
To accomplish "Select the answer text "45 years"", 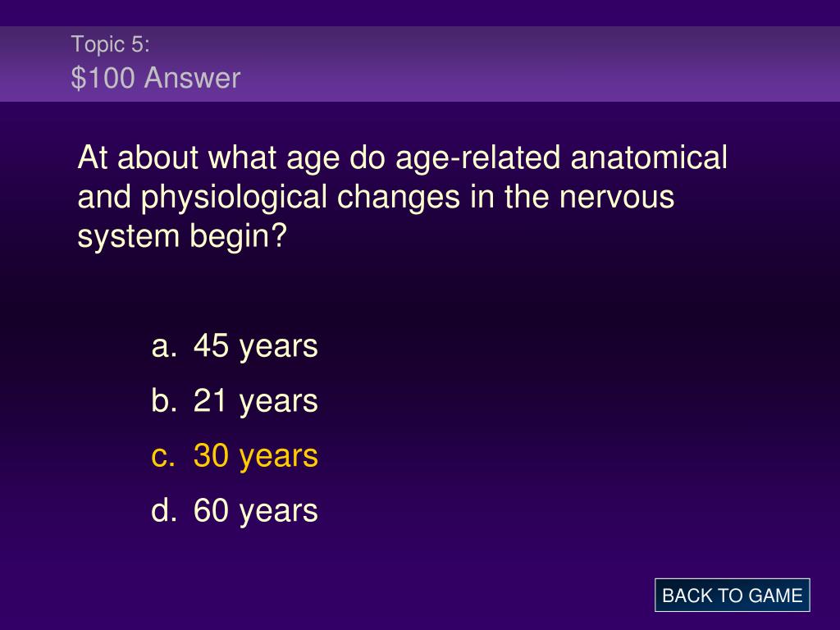I will (x=256, y=346).
